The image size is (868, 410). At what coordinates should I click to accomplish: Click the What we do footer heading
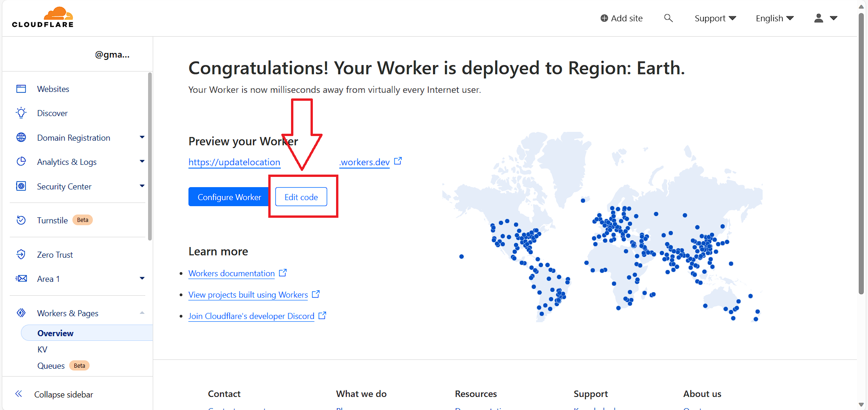pyautogui.click(x=361, y=394)
